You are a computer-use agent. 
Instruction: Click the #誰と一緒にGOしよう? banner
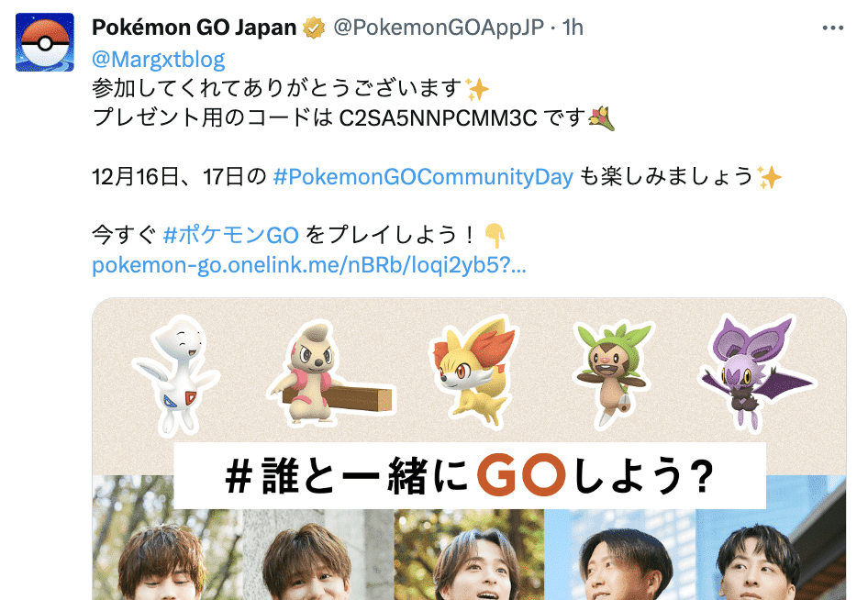(x=470, y=475)
